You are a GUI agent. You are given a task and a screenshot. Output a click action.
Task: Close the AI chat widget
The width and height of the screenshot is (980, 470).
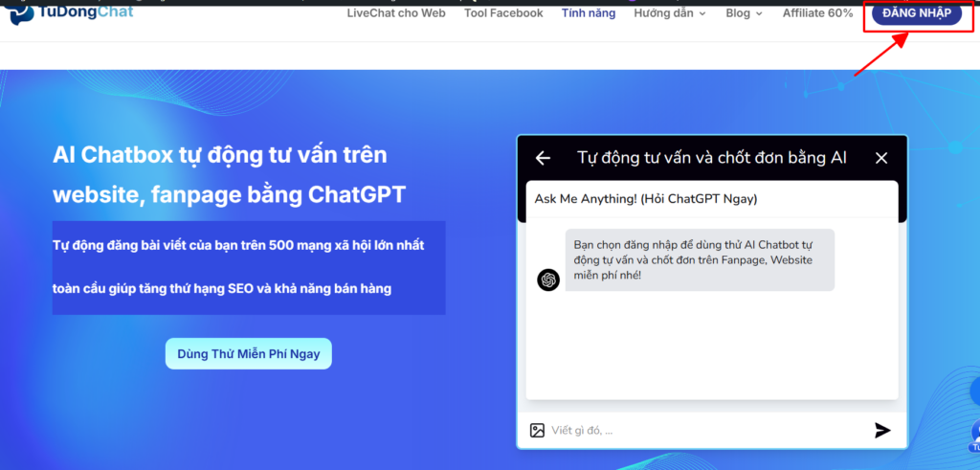coord(881,158)
